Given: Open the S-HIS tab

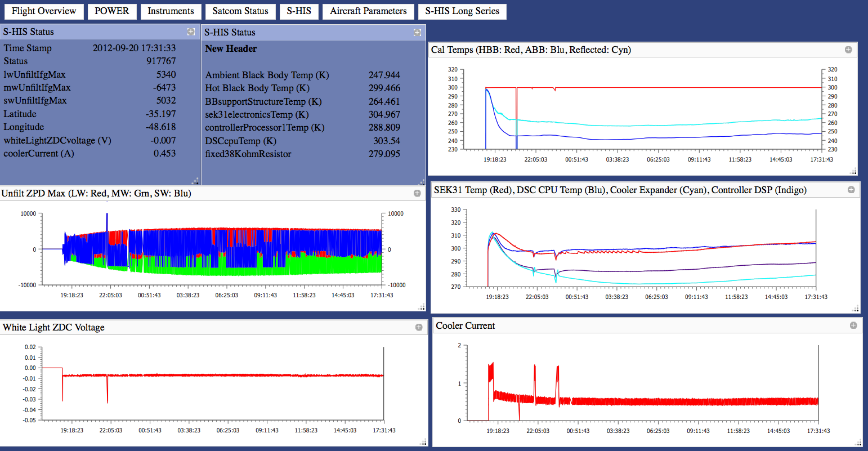Looking at the screenshot, I should (299, 11).
